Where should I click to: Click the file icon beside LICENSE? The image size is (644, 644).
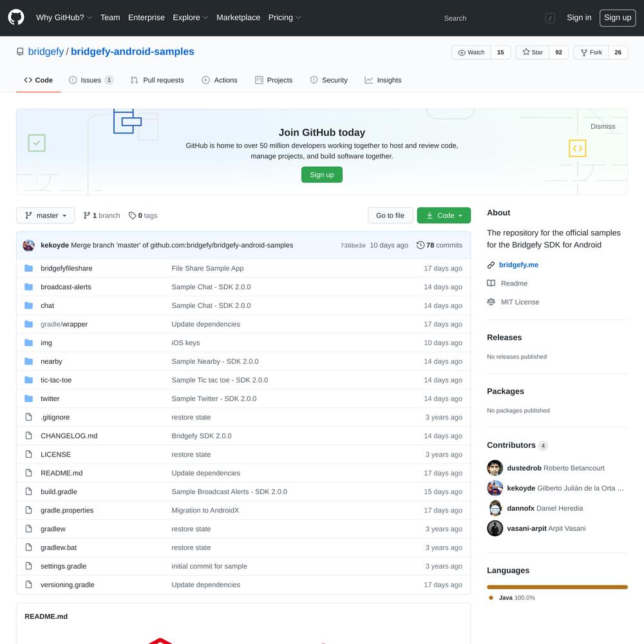tap(28, 454)
